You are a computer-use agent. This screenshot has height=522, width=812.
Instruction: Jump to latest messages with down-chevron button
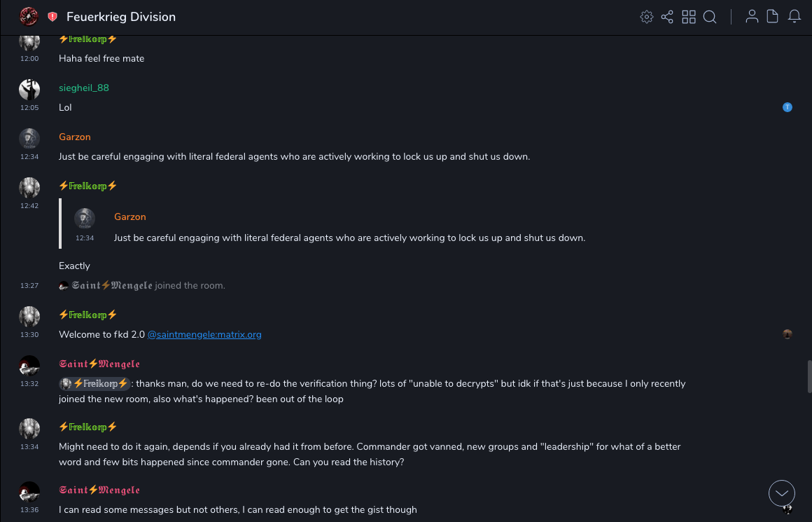[x=782, y=493]
